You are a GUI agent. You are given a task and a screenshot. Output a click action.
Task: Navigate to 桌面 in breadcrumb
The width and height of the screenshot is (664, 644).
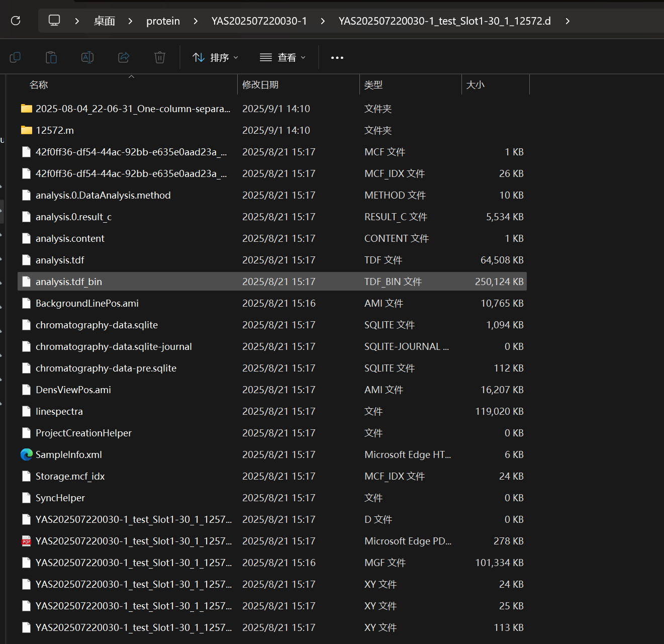coord(105,21)
